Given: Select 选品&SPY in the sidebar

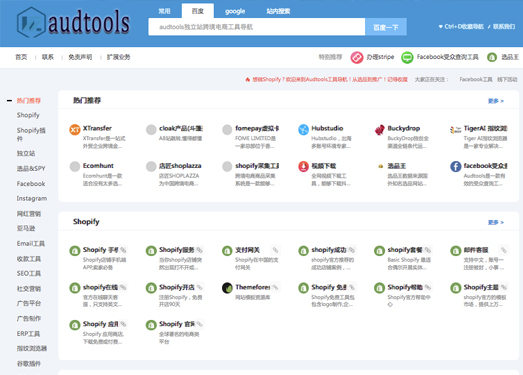Looking at the screenshot, I should [x=31, y=168].
